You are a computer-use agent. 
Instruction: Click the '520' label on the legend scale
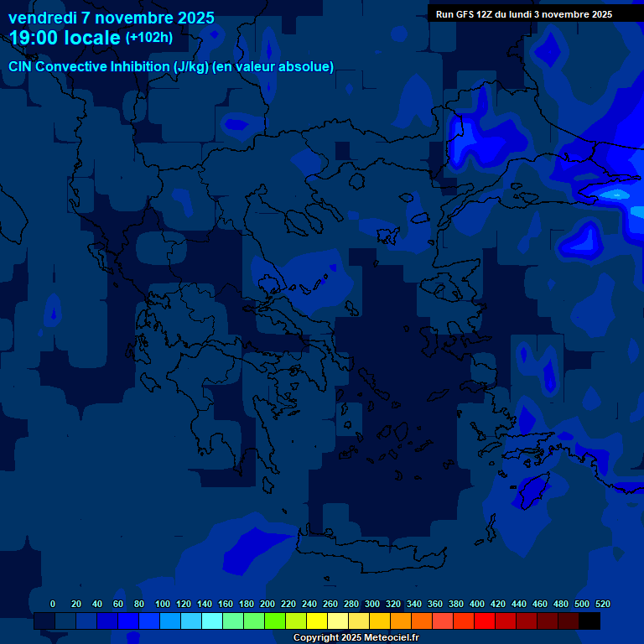pos(602,604)
